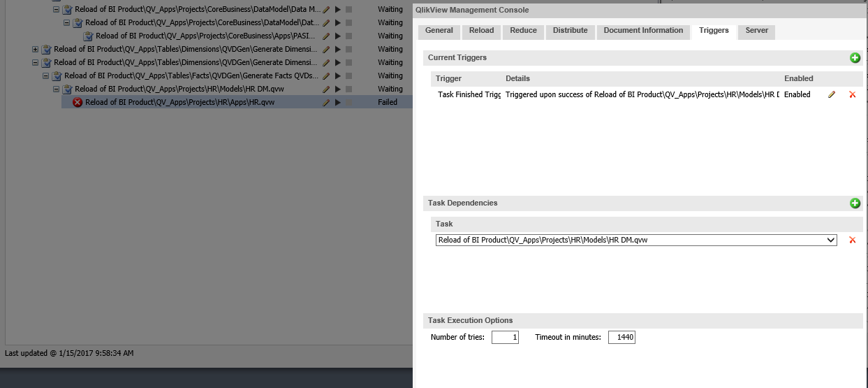Stop the DataModel\Data M task
Viewport: 868px width, 388px height.
[x=349, y=9]
